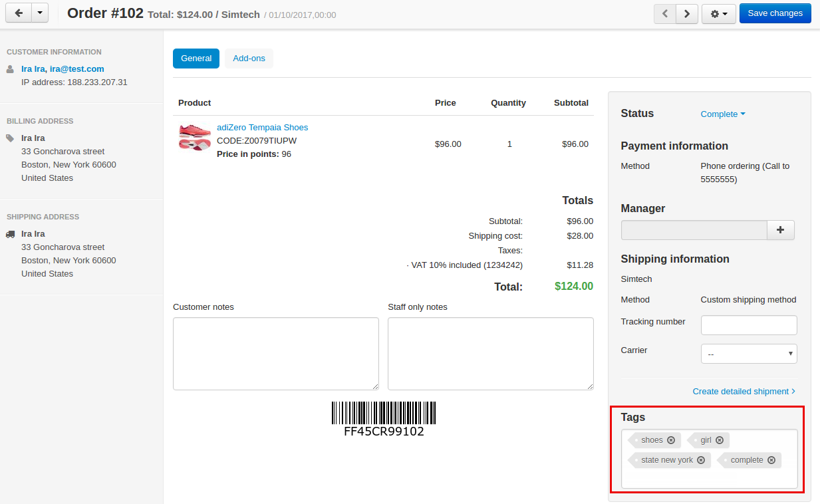The width and height of the screenshot is (820, 504).
Task: Change order status Complete dropdown
Action: pos(723,114)
